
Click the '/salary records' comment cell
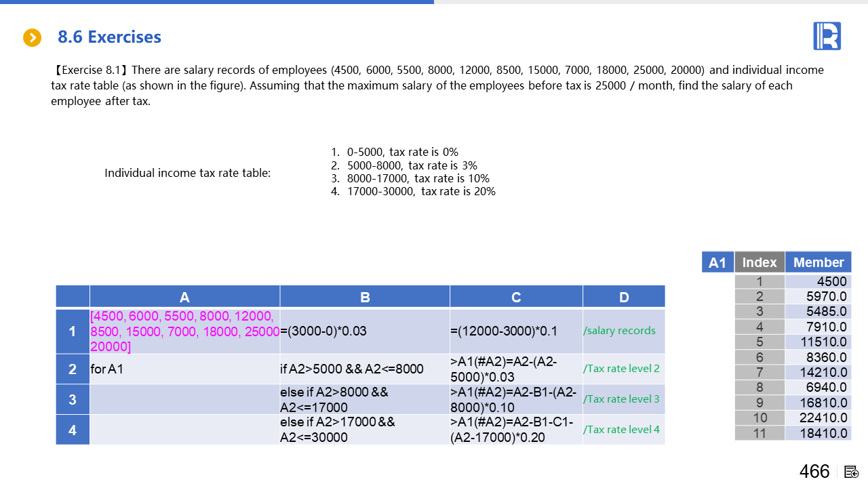[x=620, y=331]
